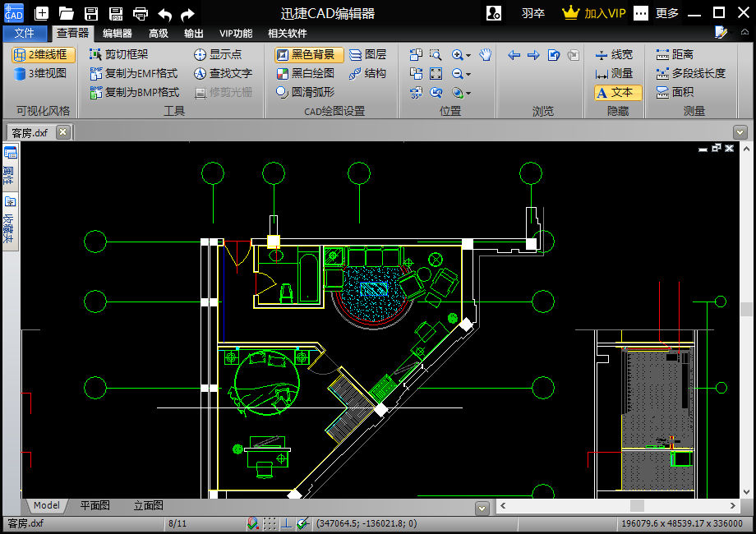Image resolution: width=756 pixels, height=534 pixels.
Task: Select the 距离 measurement tool
Action: (675, 54)
